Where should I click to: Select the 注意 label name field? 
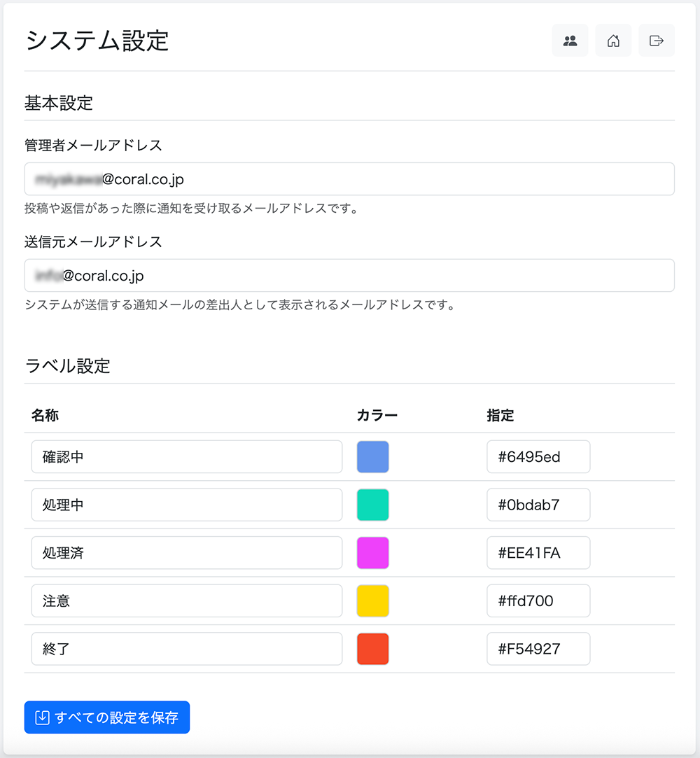[x=186, y=601]
